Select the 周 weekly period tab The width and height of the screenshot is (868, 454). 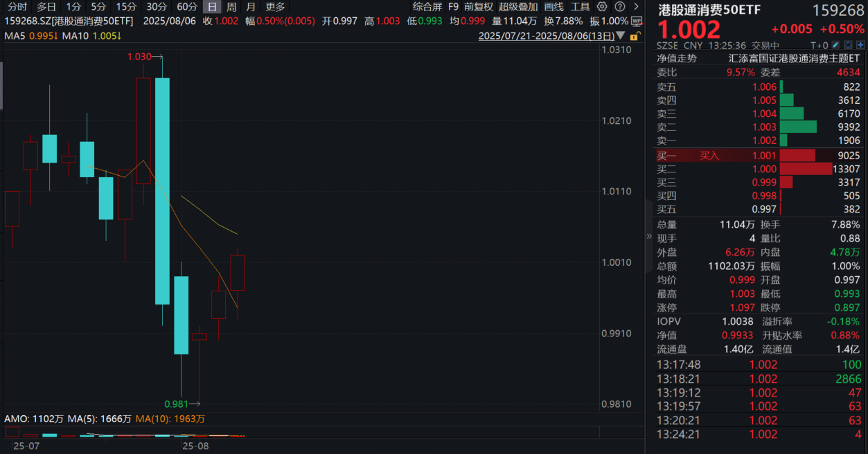click(x=231, y=6)
